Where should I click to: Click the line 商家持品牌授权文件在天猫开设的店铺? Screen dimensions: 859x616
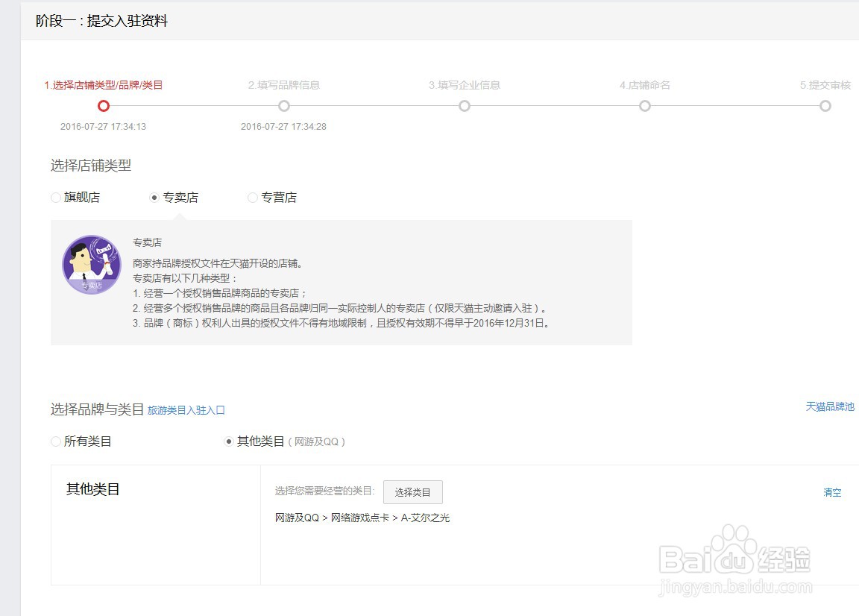pos(218,263)
